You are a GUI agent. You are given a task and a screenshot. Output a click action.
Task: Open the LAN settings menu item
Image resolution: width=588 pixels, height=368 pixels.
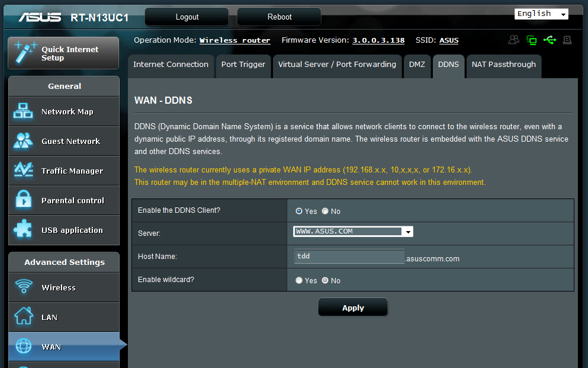(x=64, y=317)
